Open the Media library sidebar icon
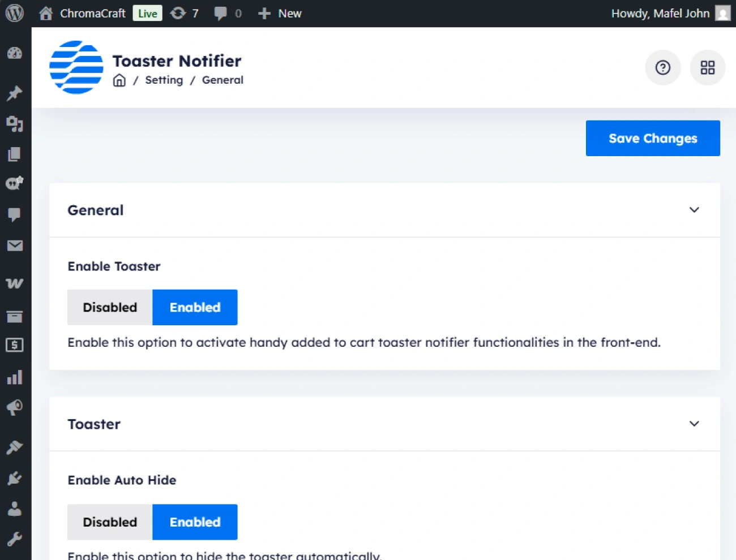 [15, 123]
